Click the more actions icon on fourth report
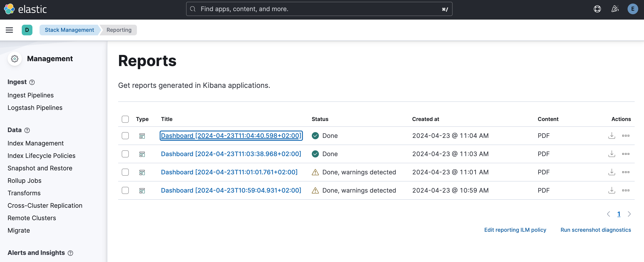This screenshot has height=262, width=644. [x=626, y=190]
